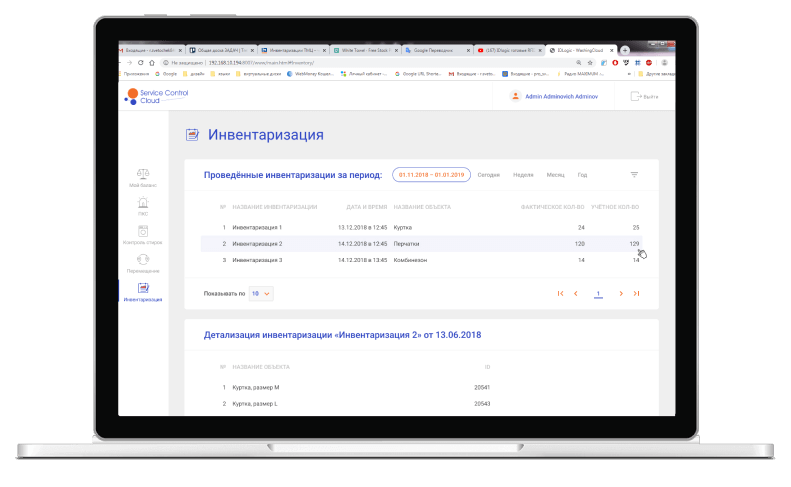Open the 01.11.2018 – 01.01.2019 date range picker
791x487 pixels.
430,174
